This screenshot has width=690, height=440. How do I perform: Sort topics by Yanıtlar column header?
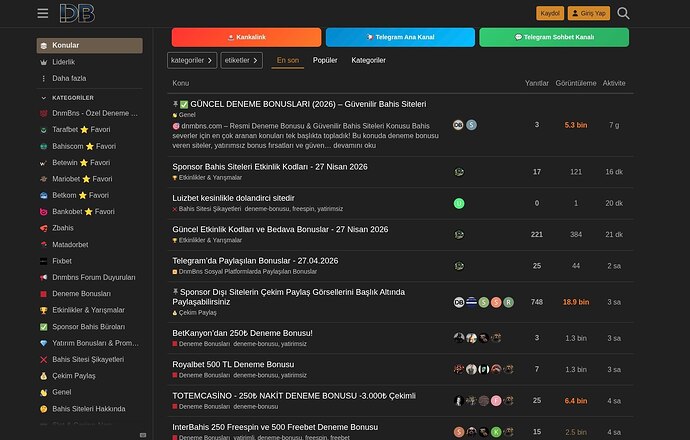(x=536, y=83)
